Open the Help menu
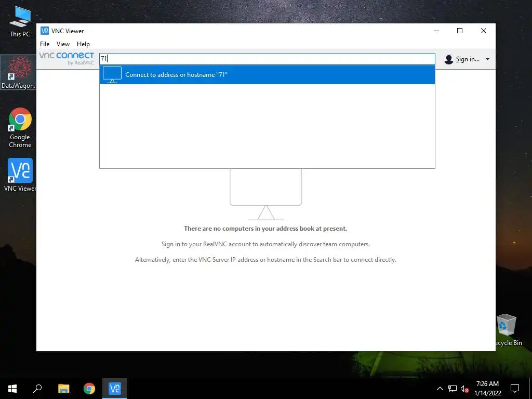Screen dimensions: 532x399 83,44
